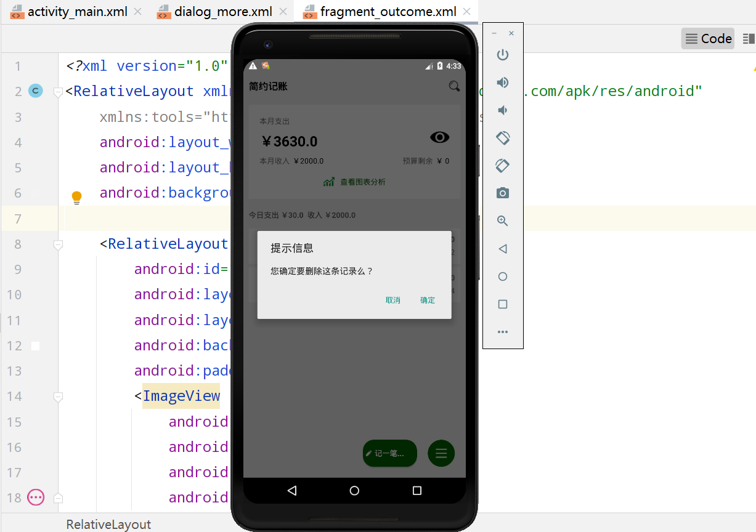
Task: Rotate emulator left
Action: tap(503, 138)
